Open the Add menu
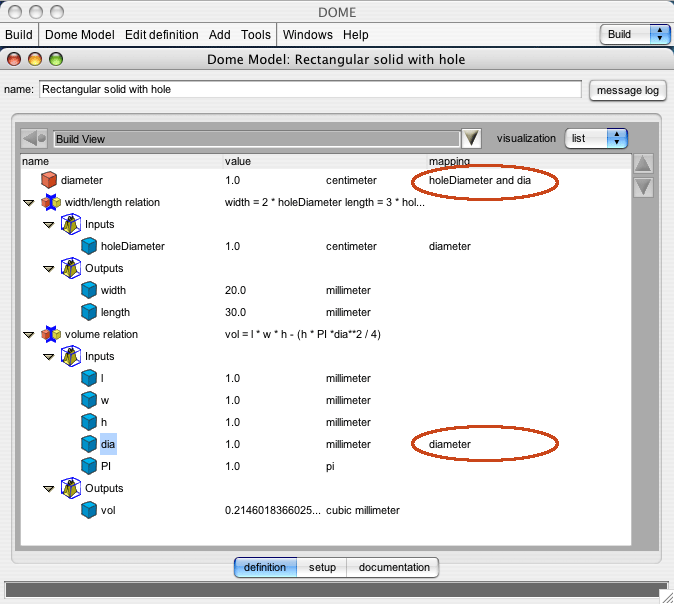674x604 pixels. [220, 34]
